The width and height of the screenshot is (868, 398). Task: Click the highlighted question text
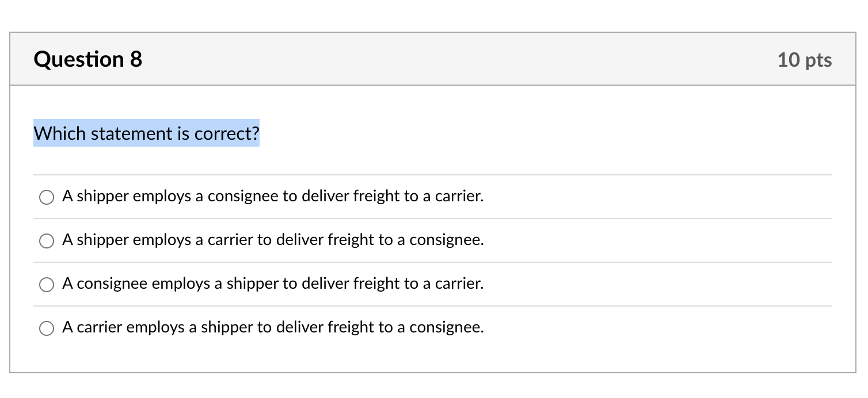[146, 133]
